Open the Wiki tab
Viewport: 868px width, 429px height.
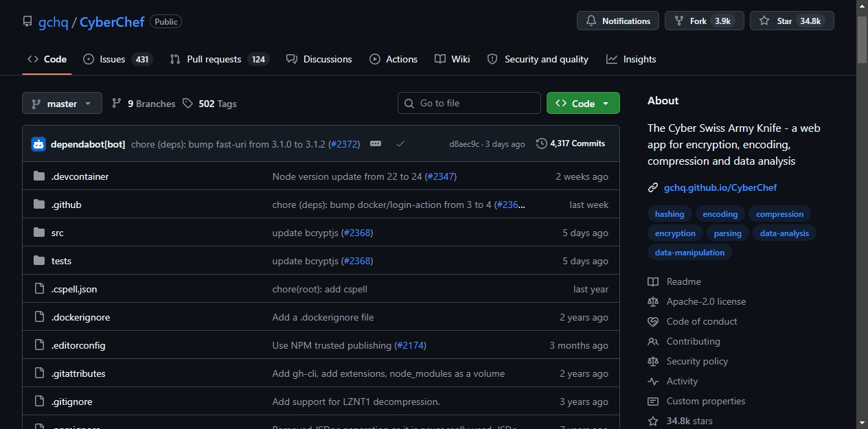click(x=453, y=59)
